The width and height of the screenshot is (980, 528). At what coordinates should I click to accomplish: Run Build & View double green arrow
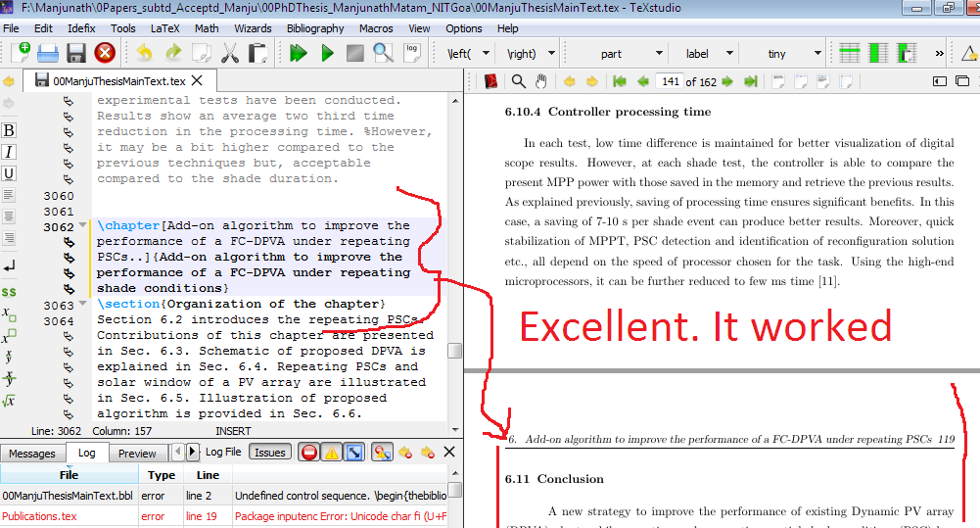[x=299, y=53]
